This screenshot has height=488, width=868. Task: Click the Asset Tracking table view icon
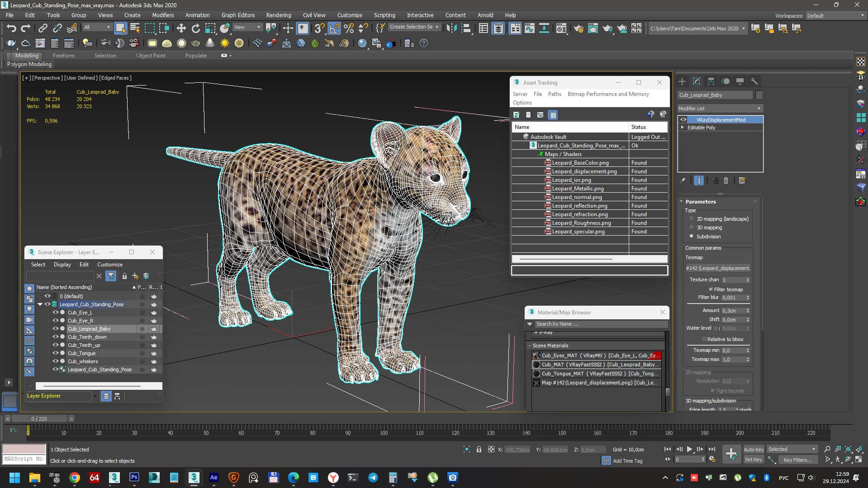tap(553, 115)
